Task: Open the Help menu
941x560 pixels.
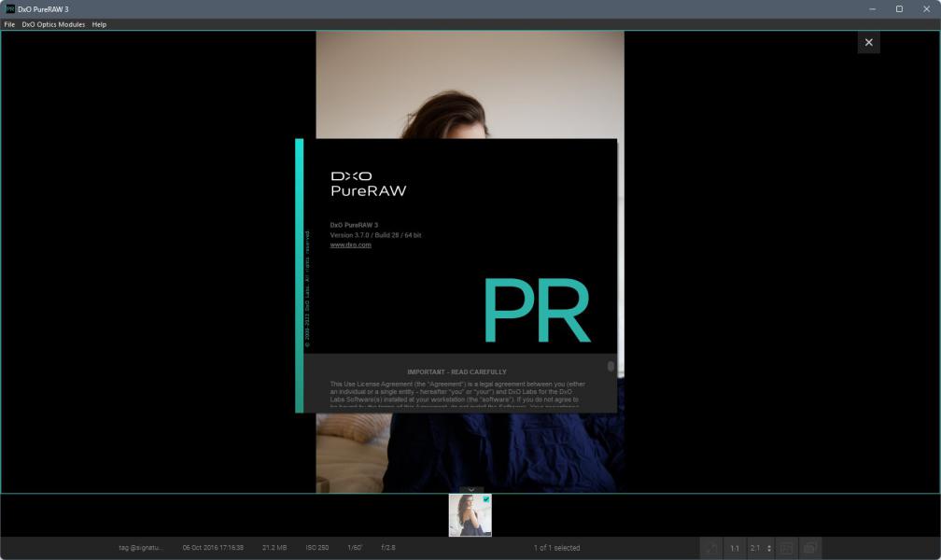Action: (99, 24)
